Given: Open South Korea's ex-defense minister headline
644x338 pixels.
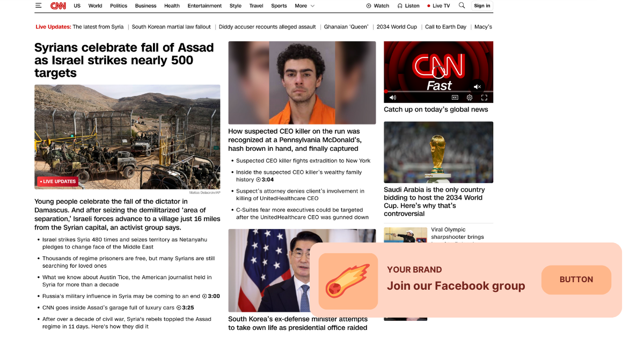Looking at the screenshot, I should (x=298, y=324).
